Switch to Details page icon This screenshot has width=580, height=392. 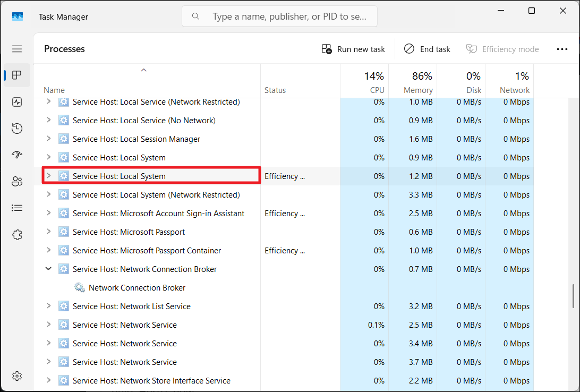[17, 208]
